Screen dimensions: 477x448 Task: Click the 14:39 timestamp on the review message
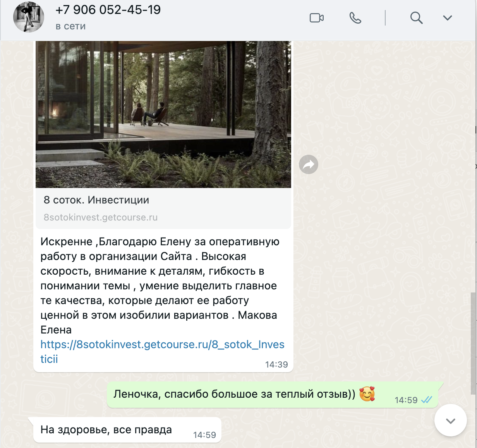(276, 364)
